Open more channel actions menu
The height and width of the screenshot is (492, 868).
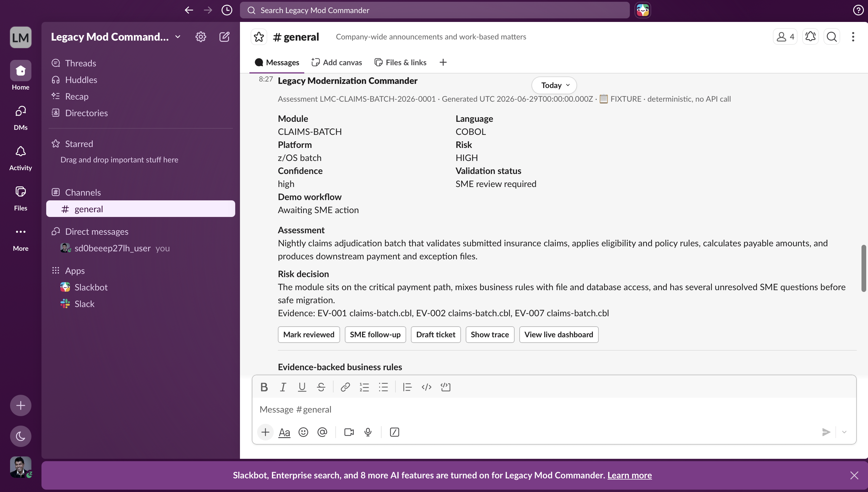point(853,37)
